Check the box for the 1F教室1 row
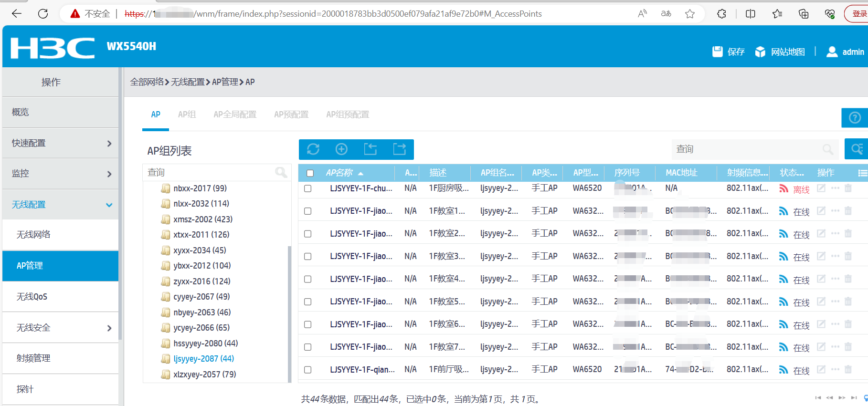Image resolution: width=868 pixels, height=406 pixels. click(x=308, y=211)
